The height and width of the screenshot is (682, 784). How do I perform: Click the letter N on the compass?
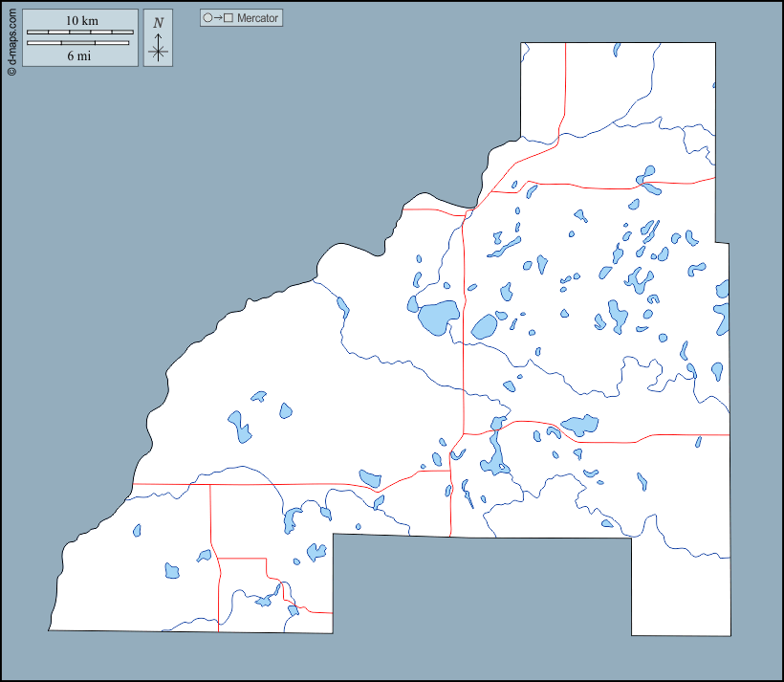[158, 23]
